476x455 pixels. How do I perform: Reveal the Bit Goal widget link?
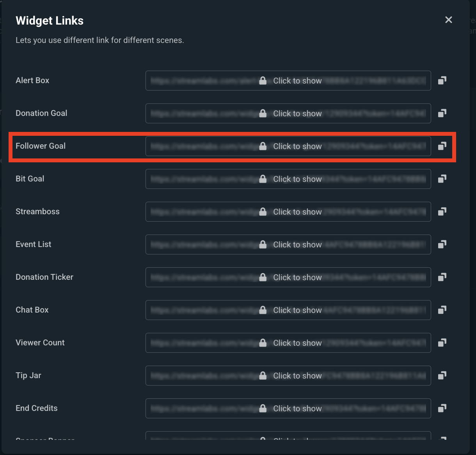tap(297, 179)
